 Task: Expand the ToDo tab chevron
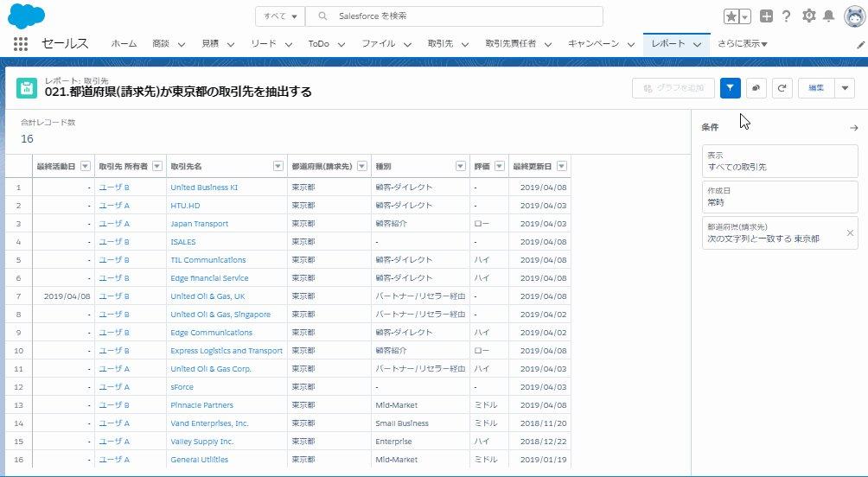(x=341, y=44)
